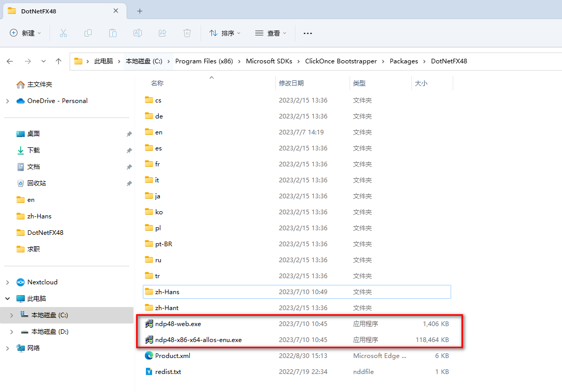The height and width of the screenshot is (392, 562).
Task: Select the DotNetFX48 tab
Action: coord(64,11)
